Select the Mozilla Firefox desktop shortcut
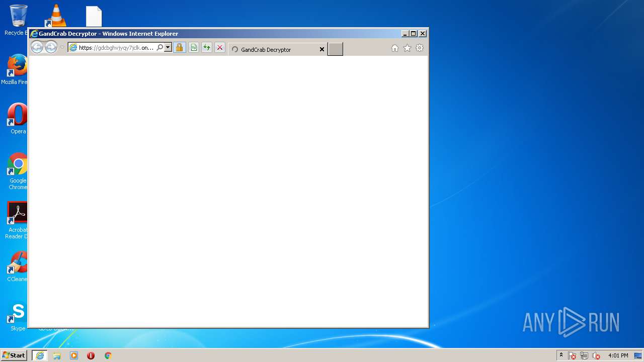This screenshot has height=362, width=644. [x=15, y=69]
